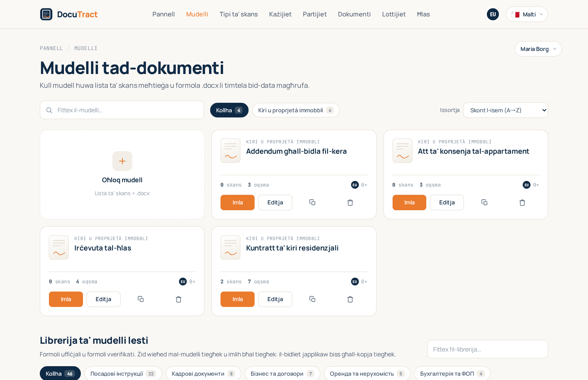Screen dimensions: 588x380
Task: Open the Każijiet nav item
Action: click(x=280, y=14)
